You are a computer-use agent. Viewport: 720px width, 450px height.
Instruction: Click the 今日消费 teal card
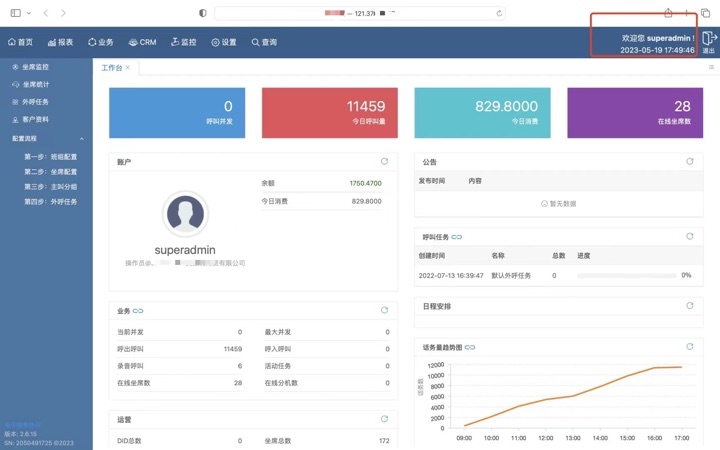pyautogui.click(x=482, y=113)
